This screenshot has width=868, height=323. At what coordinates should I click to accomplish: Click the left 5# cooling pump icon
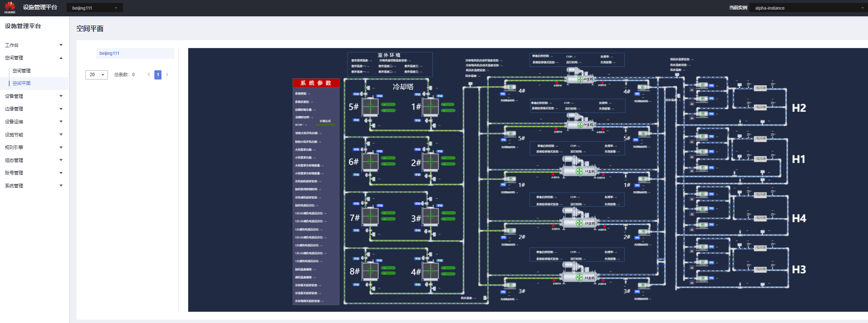[x=510, y=133]
